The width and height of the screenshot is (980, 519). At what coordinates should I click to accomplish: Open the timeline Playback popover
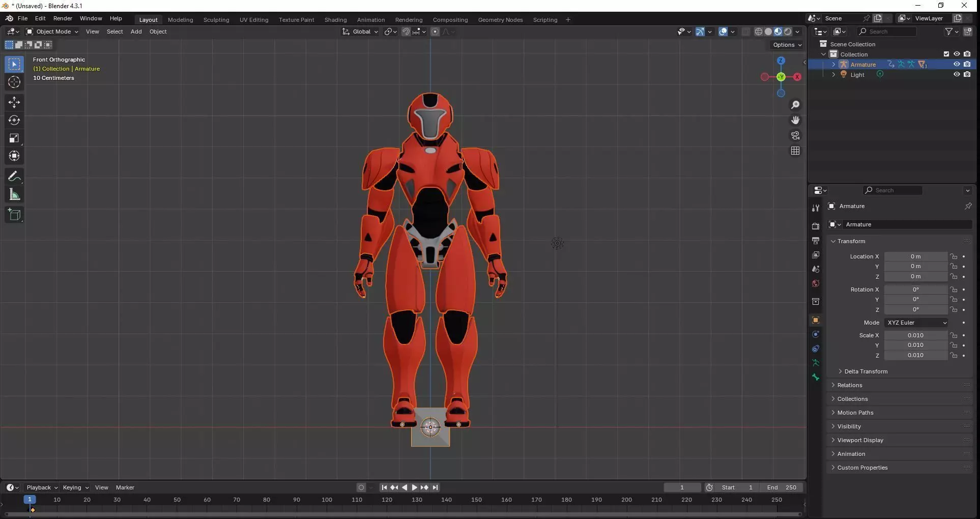(42, 487)
